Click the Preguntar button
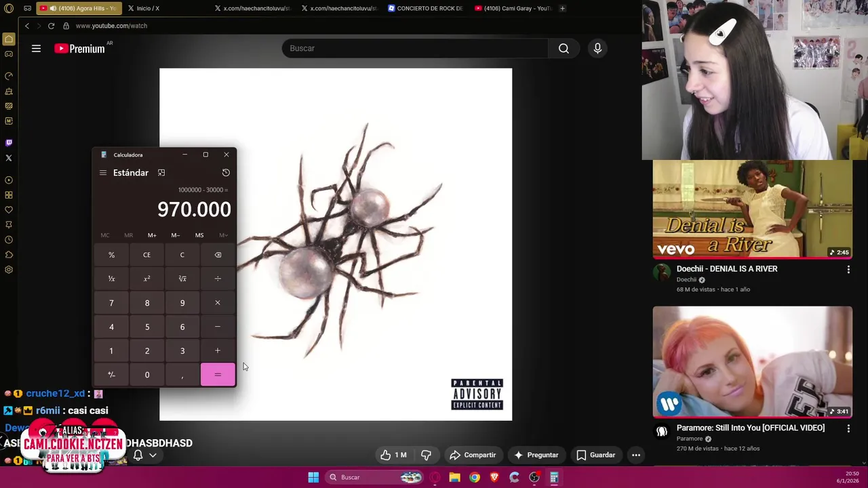This screenshot has height=488, width=868. (x=536, y=455)
